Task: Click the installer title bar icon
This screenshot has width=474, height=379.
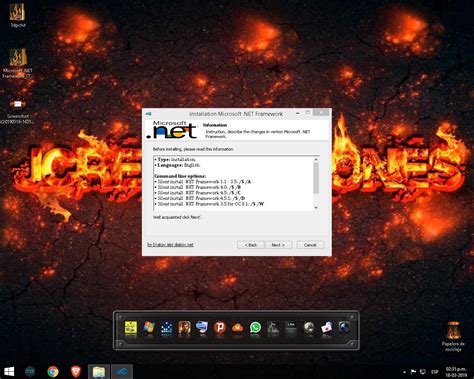Action: click(x=149, y=114)
